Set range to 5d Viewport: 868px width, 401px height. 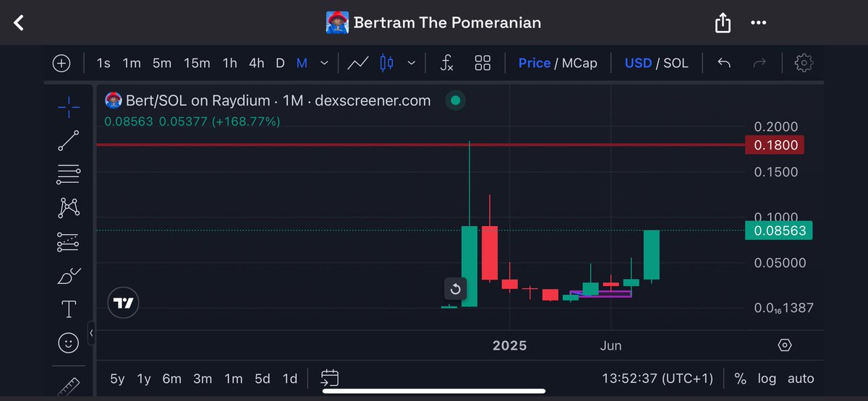263,379
